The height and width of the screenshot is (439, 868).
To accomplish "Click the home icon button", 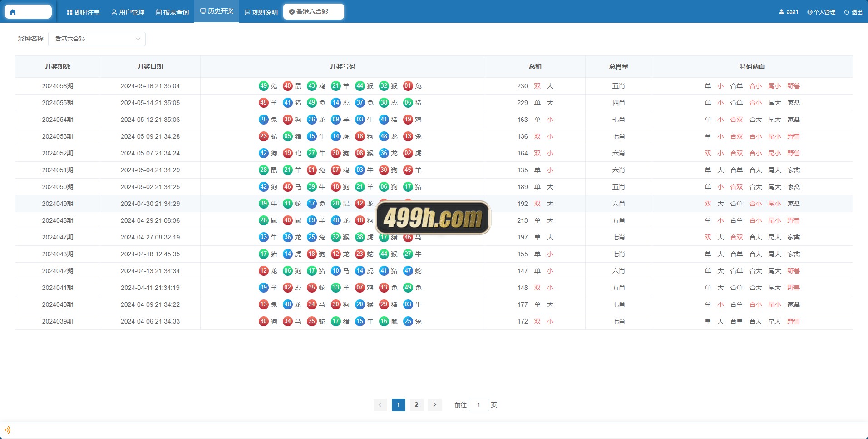I will [x=28, y=12].
